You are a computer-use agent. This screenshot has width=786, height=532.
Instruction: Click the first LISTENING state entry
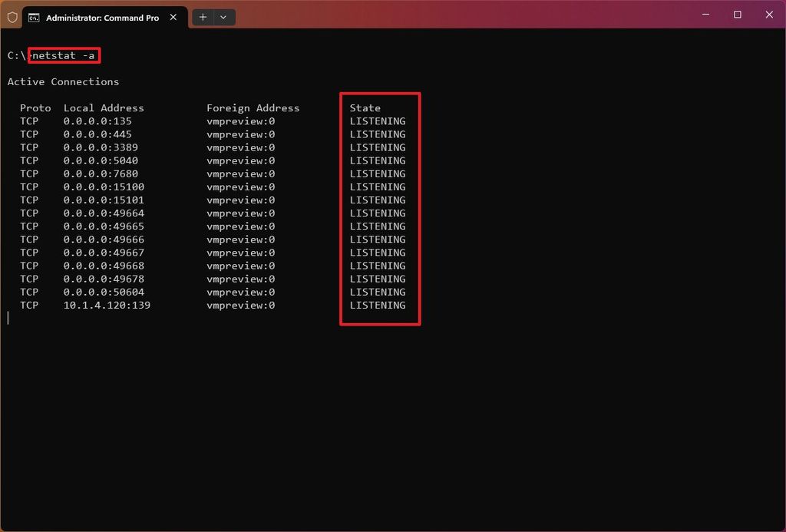click(x=378, y=121)
